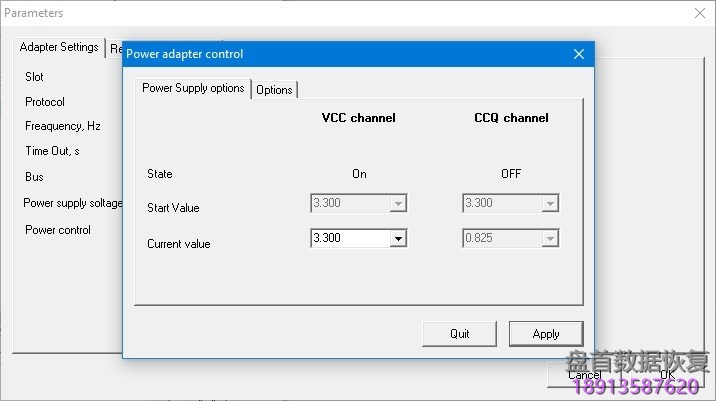This screenshot has width=716, height=401.
Task: Toggle the CCQ channel State OFF indicator
Action: (510, 174)
